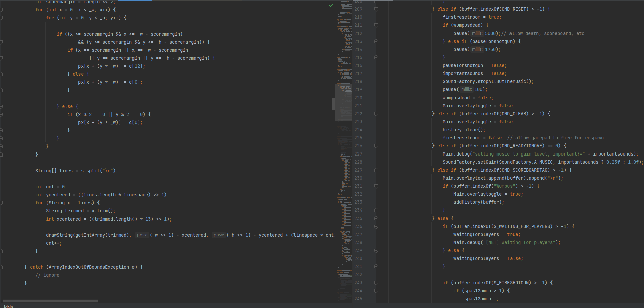This screenshot has width=644, height=308.
Task: Click the 'allow death, scoreboard, etc' comment
Action: coord(543,33)
